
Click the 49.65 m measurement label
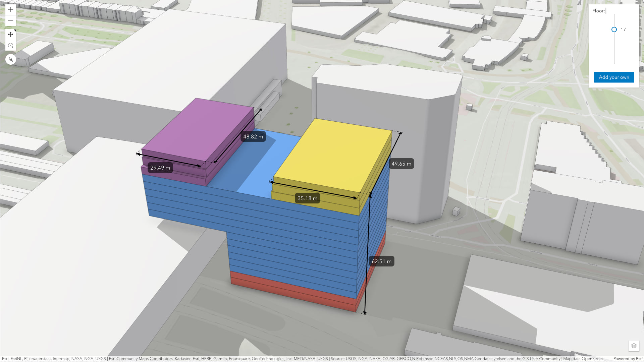pyautogui.click(x=401, y=164)
